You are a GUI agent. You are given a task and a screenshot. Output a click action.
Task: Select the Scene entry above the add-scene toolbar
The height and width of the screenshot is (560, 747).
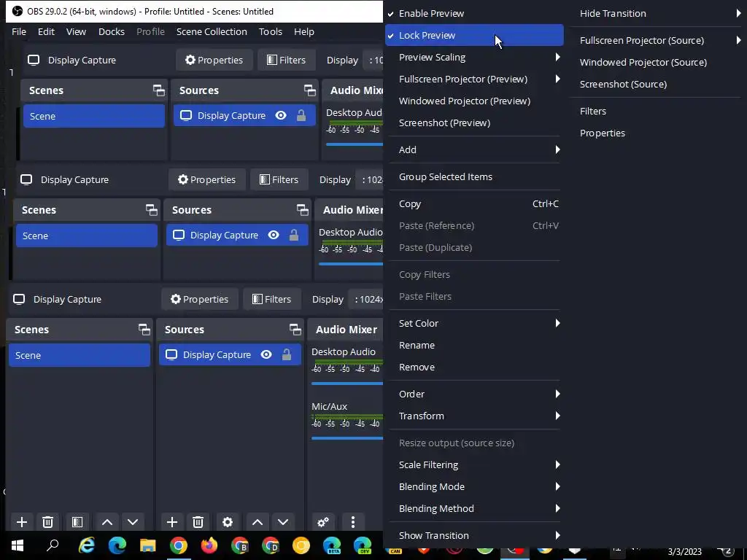point(80,355)
